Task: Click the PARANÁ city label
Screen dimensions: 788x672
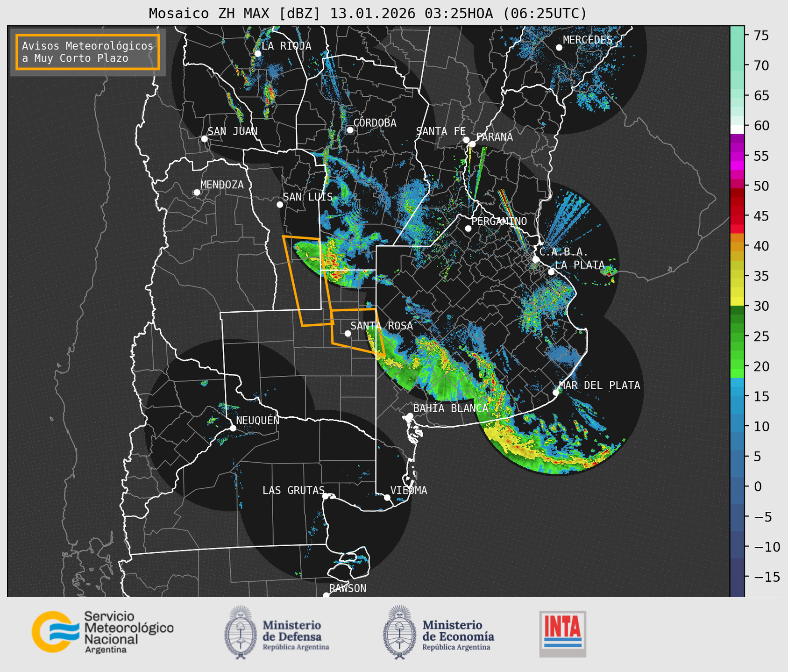Action: 494,137
